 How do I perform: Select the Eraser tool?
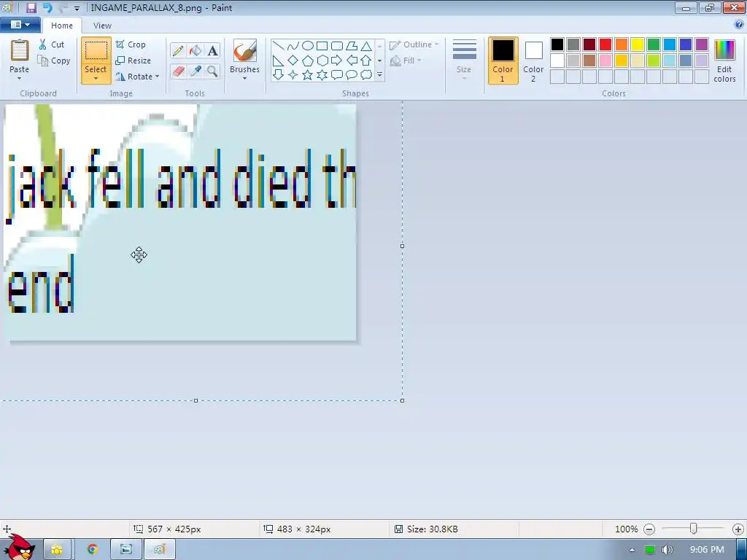coord(178,71)
